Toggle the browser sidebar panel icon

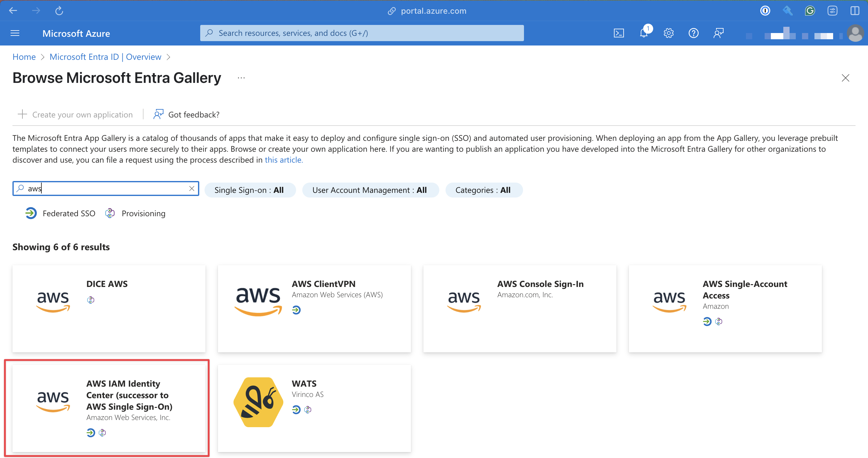coord(855,11)
